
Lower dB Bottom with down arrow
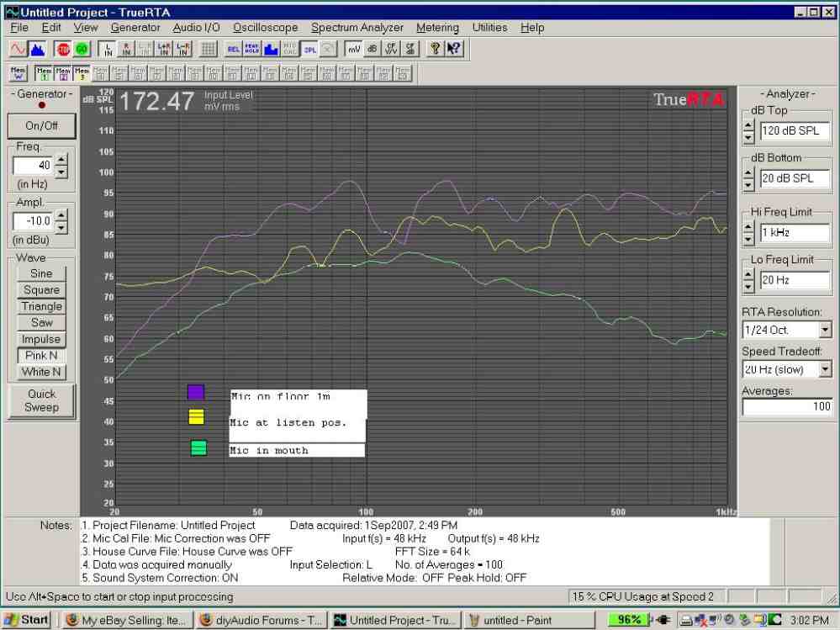pos(749,185)
